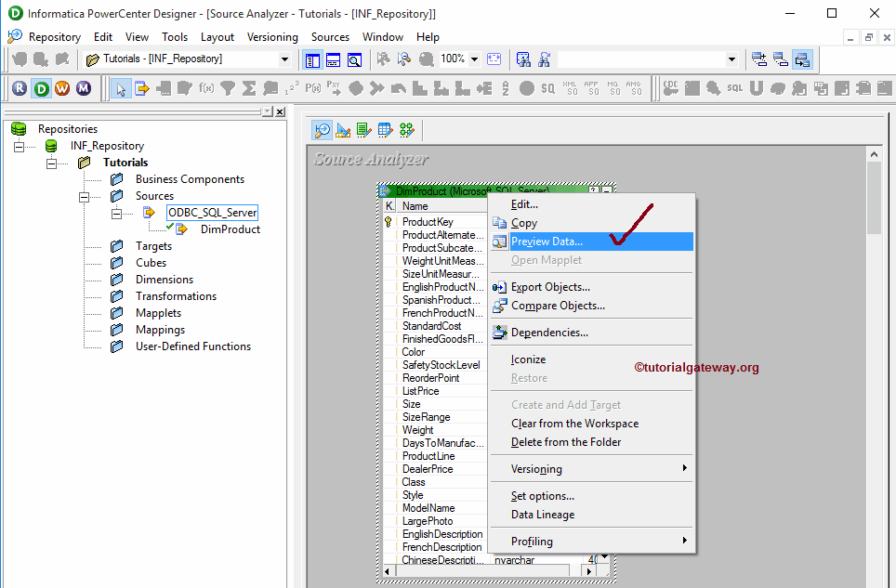Choose Export Objects from context menu
Image resolution: width=896 pixels, height=588 pixels.
click(x=550, y=287)
